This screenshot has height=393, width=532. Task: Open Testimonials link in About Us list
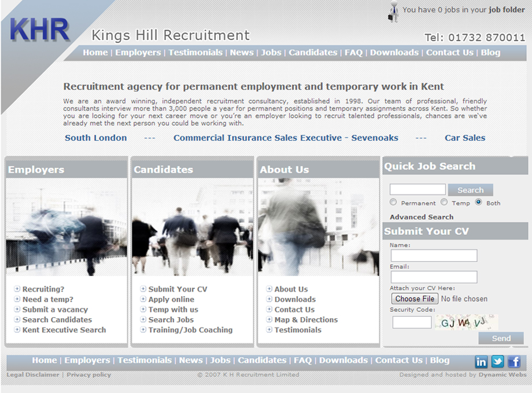[298, 330]
